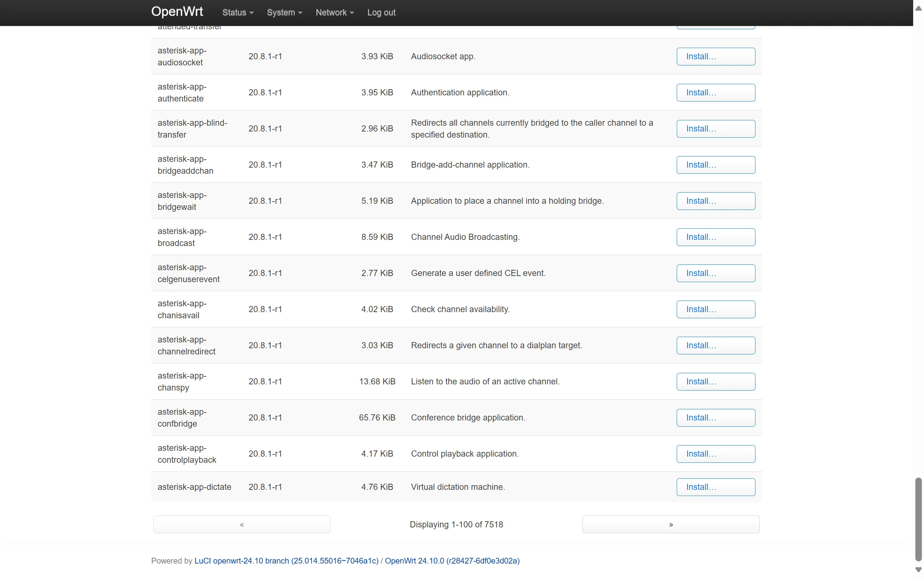
Task: Select the asterisk-app-controlplayback package name
Action: click(x=187, y=454)
